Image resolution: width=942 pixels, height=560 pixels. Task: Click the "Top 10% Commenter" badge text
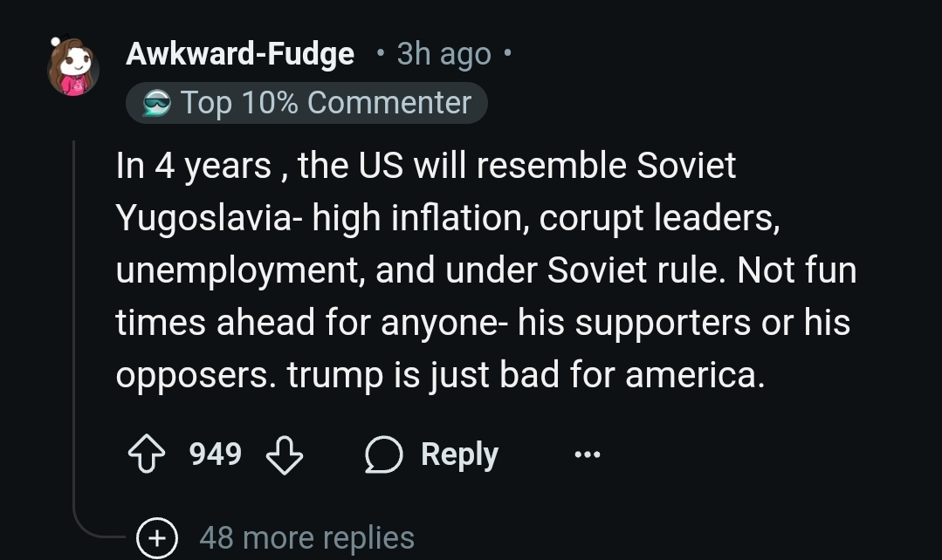coord(326,103)
